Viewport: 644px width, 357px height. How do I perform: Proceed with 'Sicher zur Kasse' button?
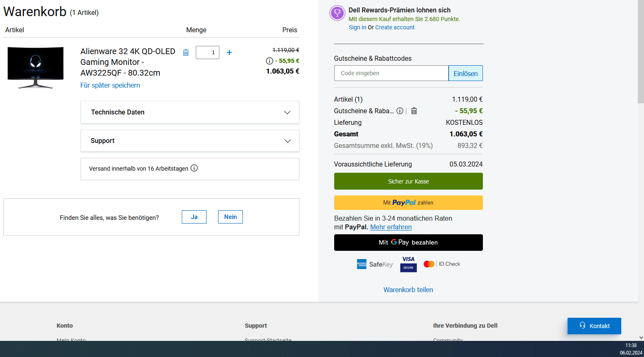click(409, 181)
